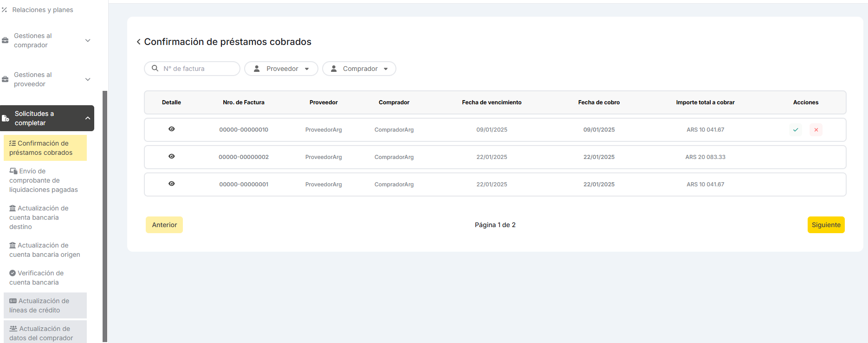Screen dimensions: 868x343
Task: View details of invoice 00000-00000002 via eye icon
Action: pyautogui.click(x=172, y=157)
